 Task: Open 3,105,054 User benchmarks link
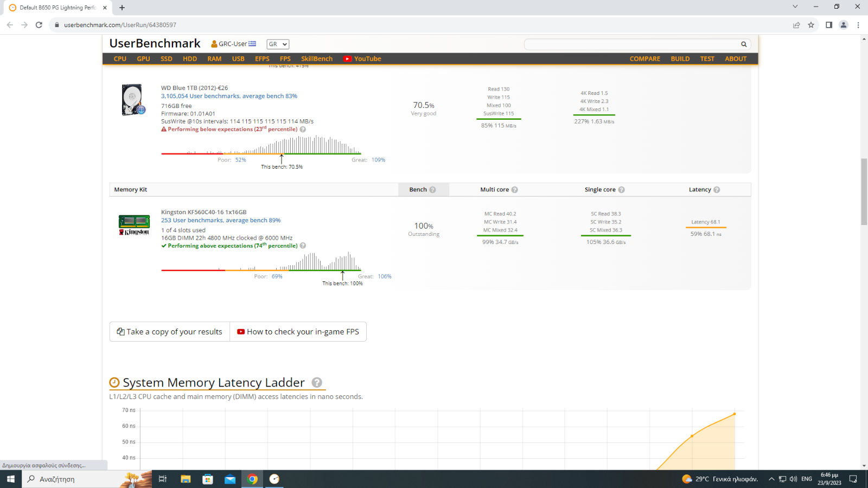tap(229, 96)
